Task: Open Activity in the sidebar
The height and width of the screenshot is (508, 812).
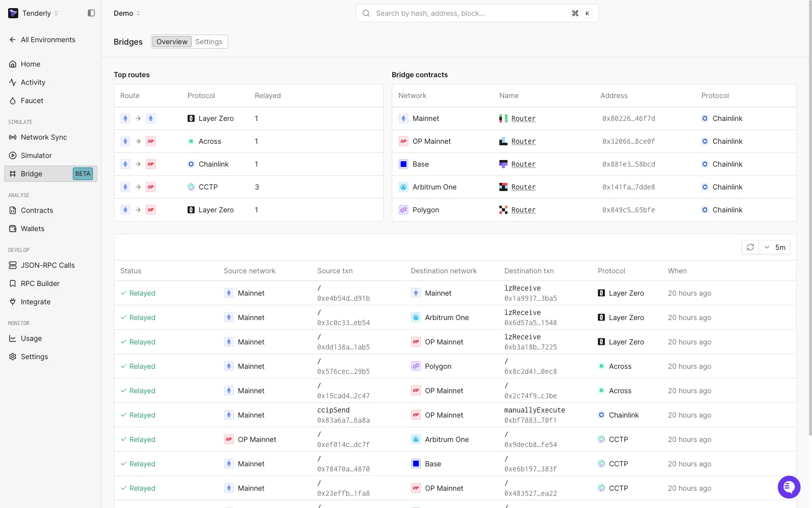Action: (x=51, y=82)
